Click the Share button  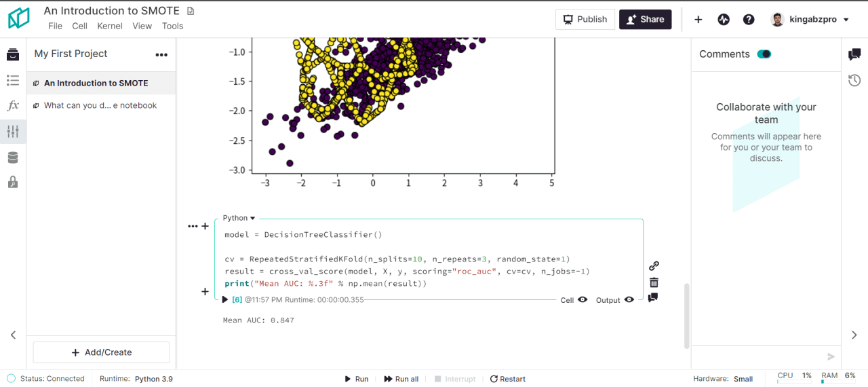(646, 19)
